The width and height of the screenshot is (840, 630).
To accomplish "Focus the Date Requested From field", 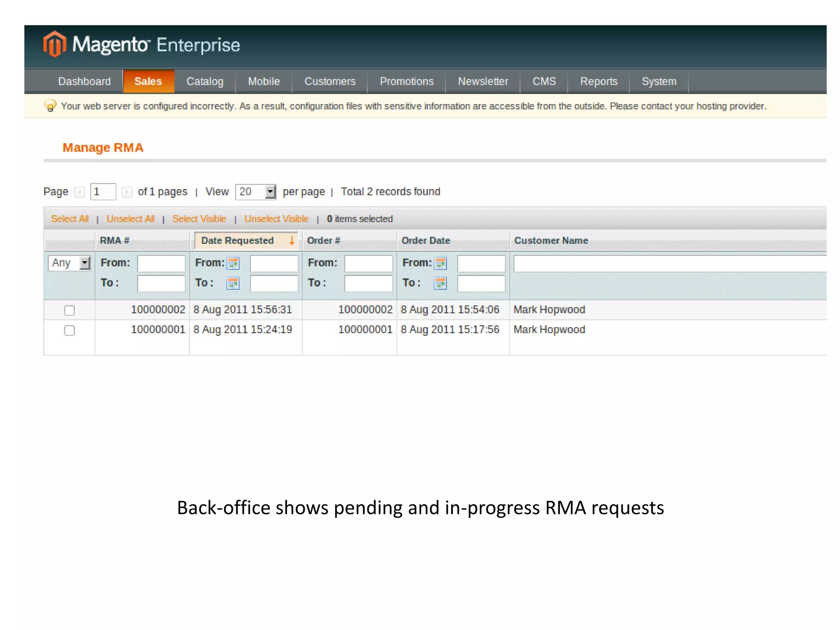I will click(x=274, y=263).
